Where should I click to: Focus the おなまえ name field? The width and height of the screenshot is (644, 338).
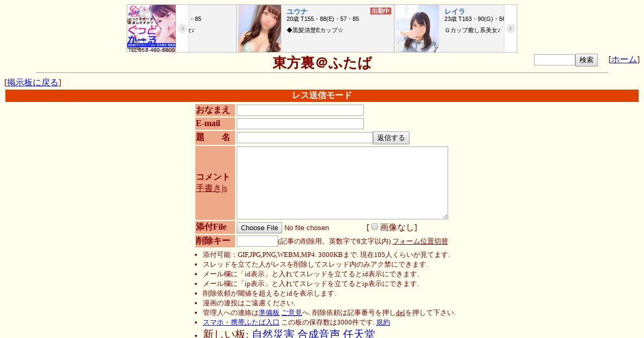[x=300, y=110]
